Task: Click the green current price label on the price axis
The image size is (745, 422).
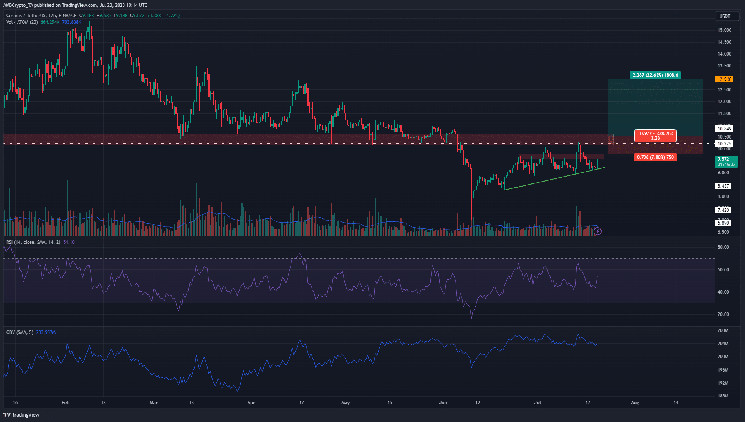Action: pyautogui.click(x=726, y=162)
